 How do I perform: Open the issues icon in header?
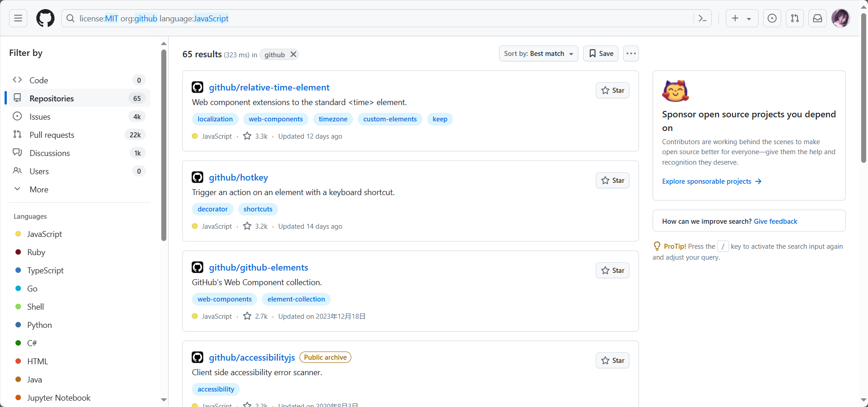click(772, 18)
